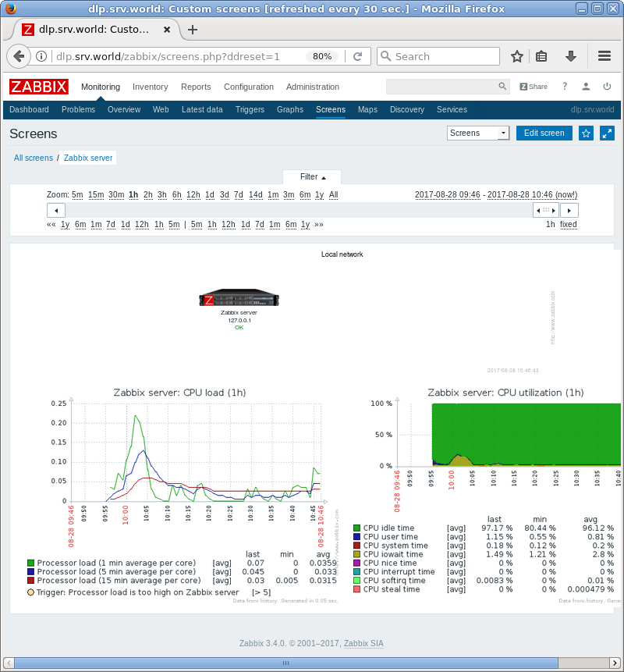Open the Administration menu
Image resolution: width=624 pixels, height=672 pixels.
click(x=313, y=87)
